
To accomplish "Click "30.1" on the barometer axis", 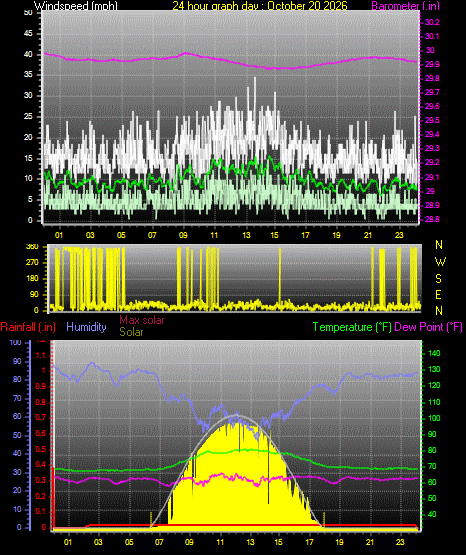I will [432, 36].
